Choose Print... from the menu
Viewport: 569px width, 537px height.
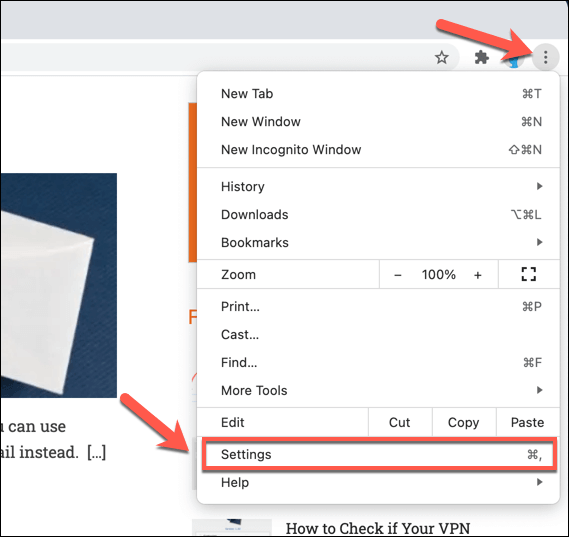[378, 307]
